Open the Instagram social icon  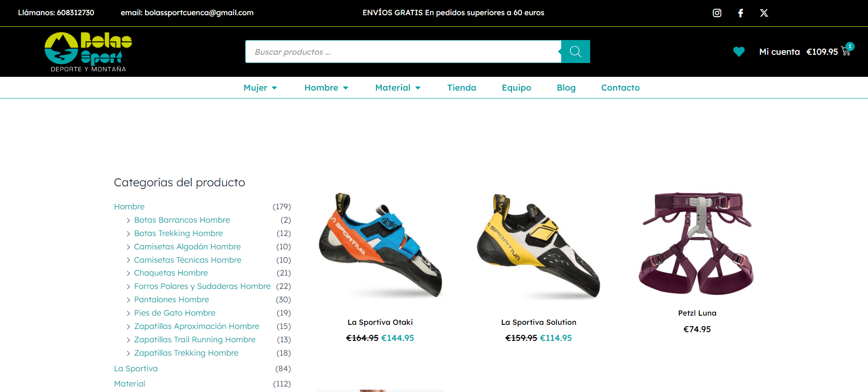pyautogui.click(x=717, y=13)
